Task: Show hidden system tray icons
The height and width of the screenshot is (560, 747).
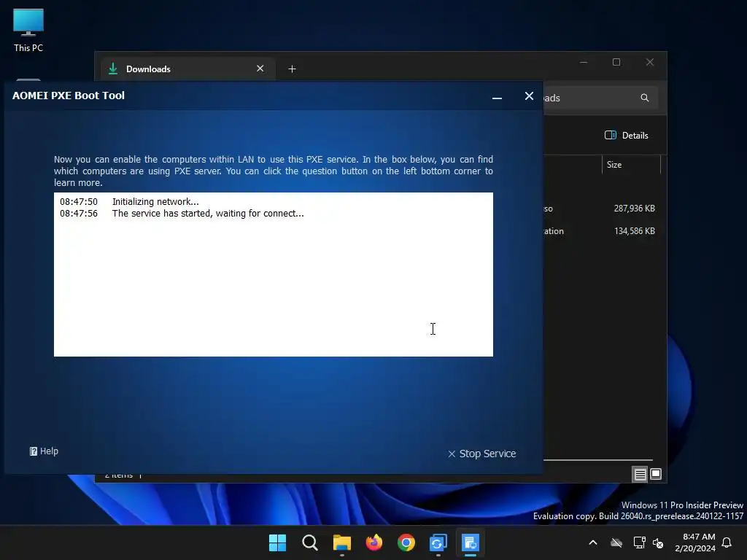Action: 593,542
